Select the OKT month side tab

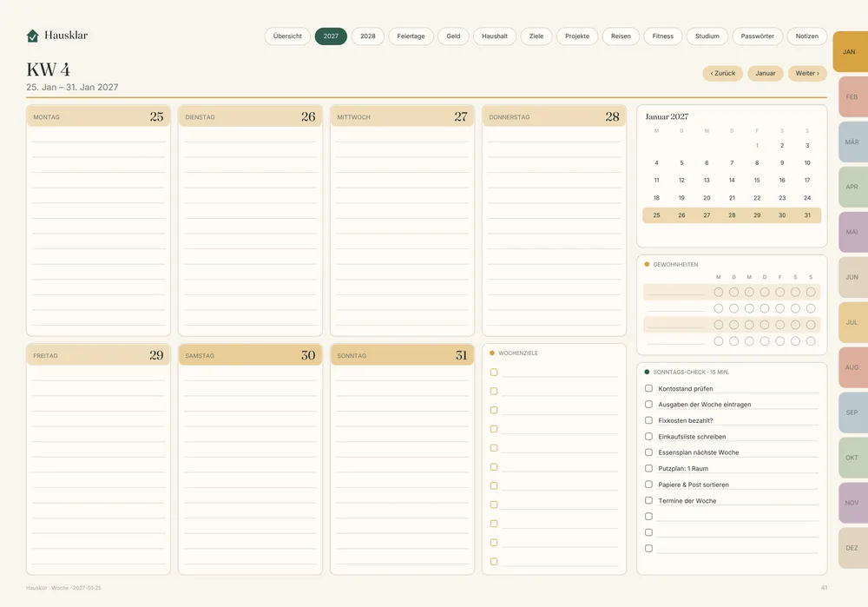click(852, 458)
